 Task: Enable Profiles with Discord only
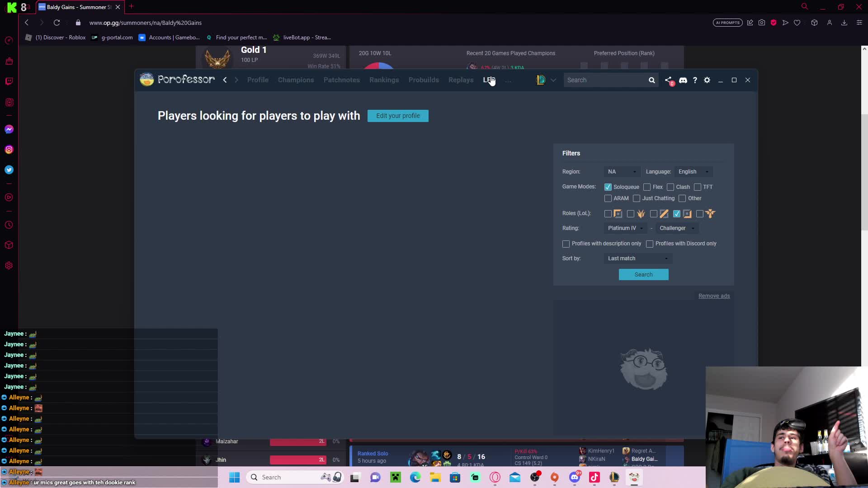(x=650, y=244)
